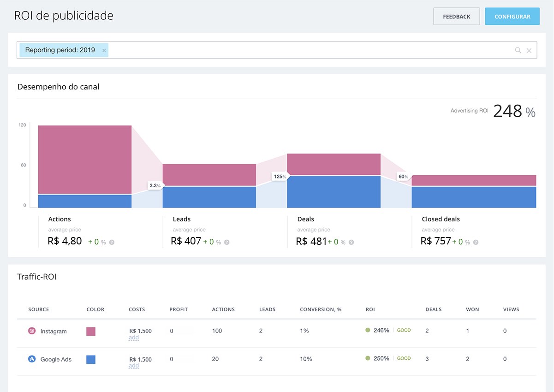This screenshot has height=392, width=554.
Task: Click the Google Ads source icon
Action: [32, 359]
